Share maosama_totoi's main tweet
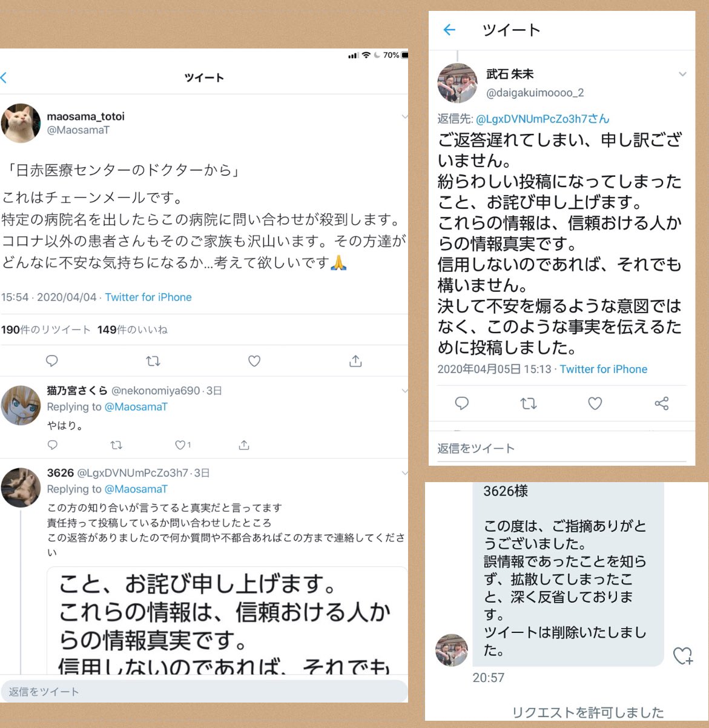Viewport: 709px width, 728px height. click(355, 361)
